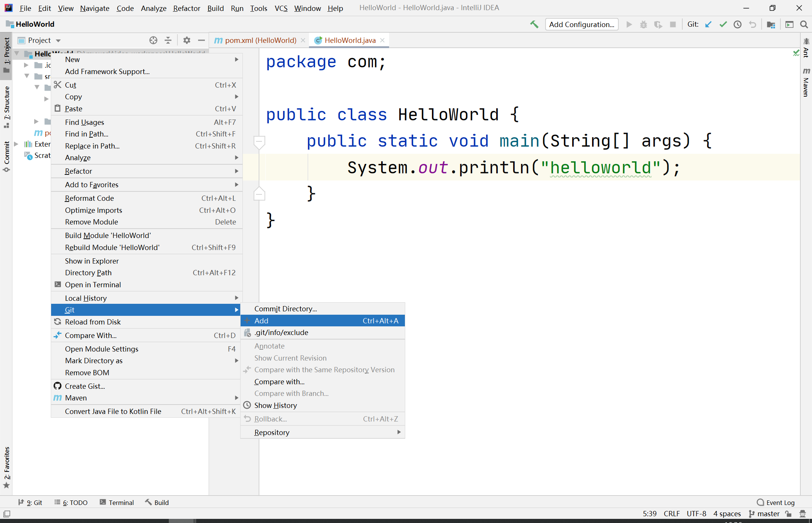Click the master branch widget in status bar
812x523 pixels.
764,514
